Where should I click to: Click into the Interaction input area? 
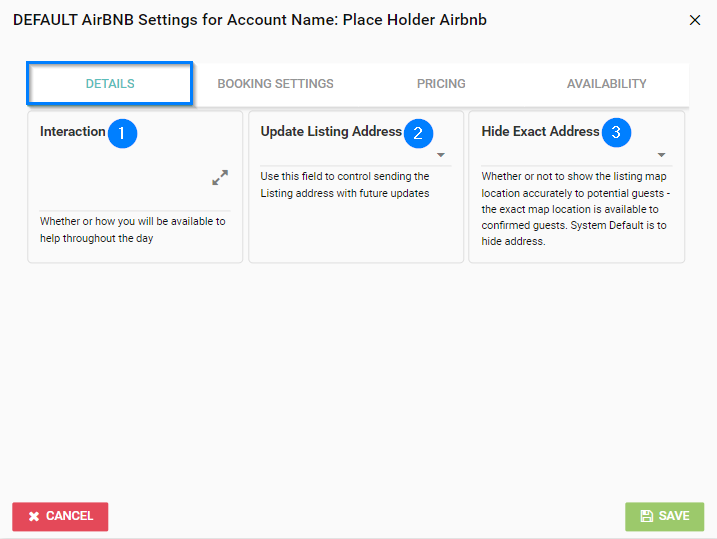(x=122, y=180)
